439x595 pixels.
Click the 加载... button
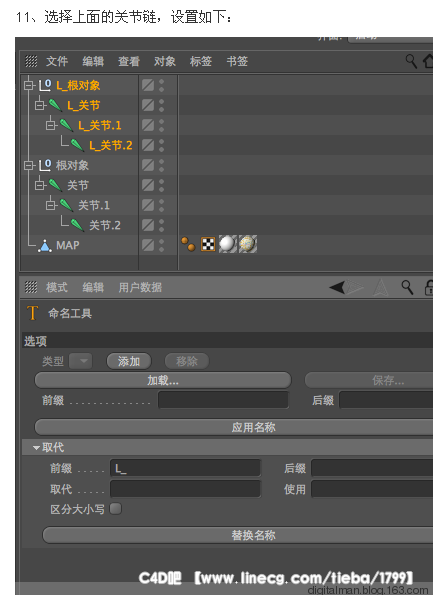click(x=163, y=380)
